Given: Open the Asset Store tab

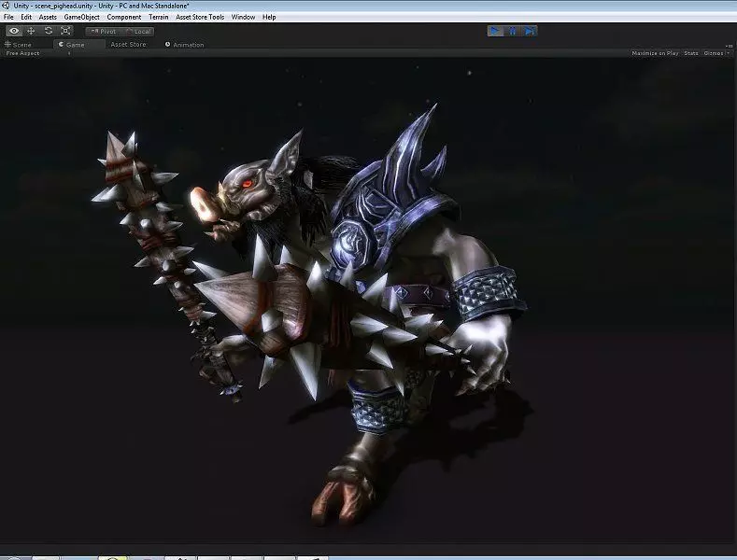Looking at the screenshot, I should tap(128, 44).
